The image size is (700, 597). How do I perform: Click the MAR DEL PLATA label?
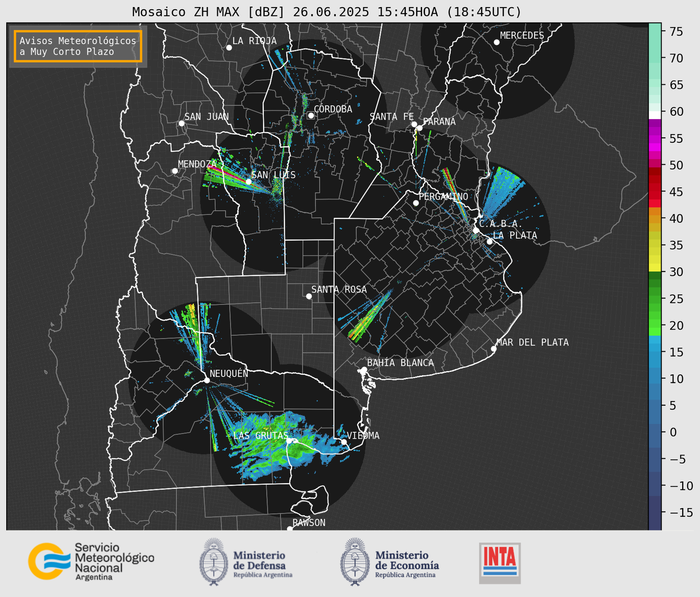[532, 343]
